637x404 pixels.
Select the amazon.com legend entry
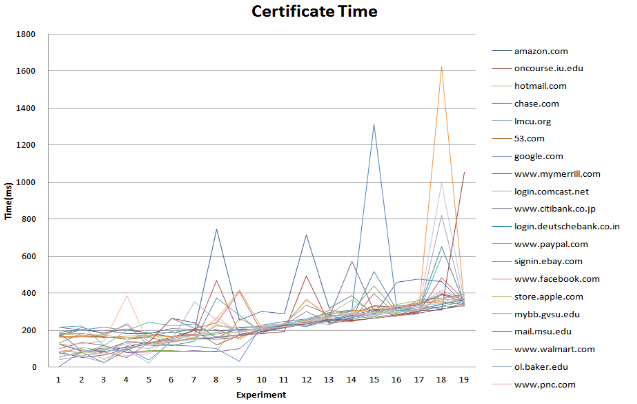(x=540, y=51)
